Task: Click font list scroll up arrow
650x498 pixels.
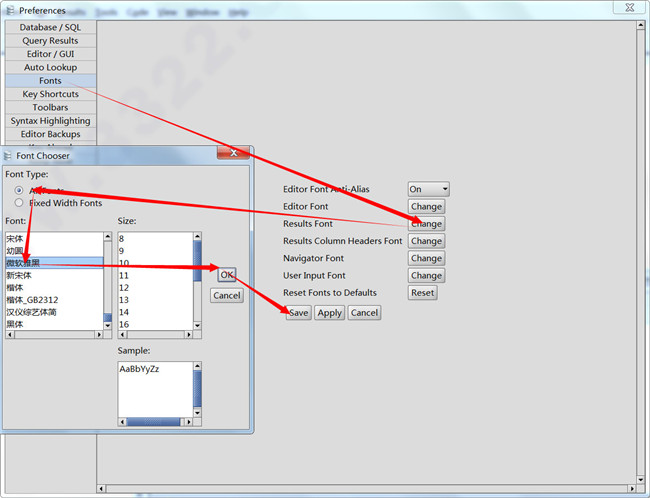Action: click(108, 236)
